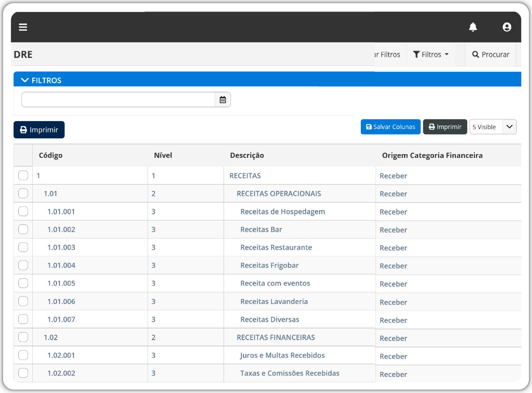This screenshot has height=393, width=532.
Task: Open notifications bell
Action: point(473,27)
